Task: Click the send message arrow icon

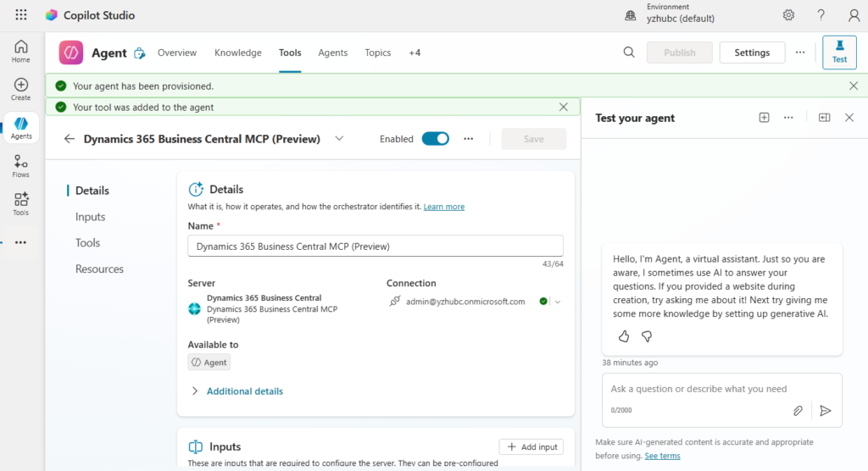Action: tap(825, 411)
